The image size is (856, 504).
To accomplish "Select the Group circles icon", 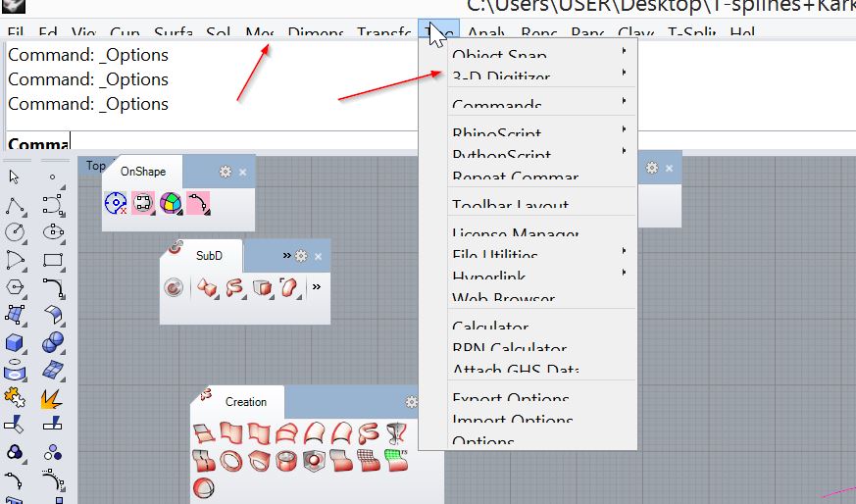I will click(x=16, y=452).
